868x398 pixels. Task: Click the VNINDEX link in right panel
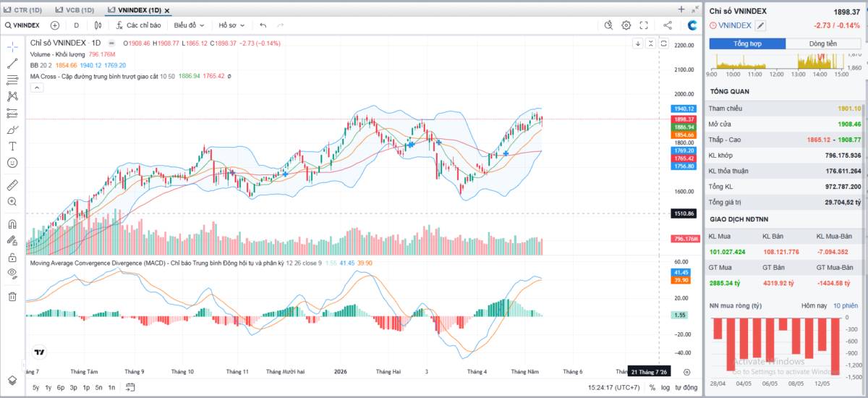point(735,25)
